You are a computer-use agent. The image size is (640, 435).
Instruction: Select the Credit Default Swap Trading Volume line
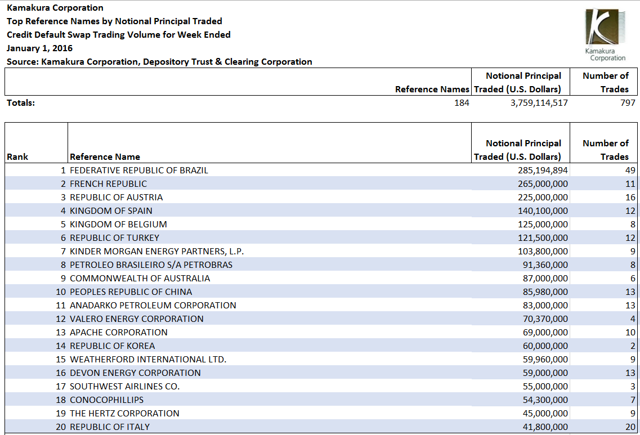(x=119, y=35)
